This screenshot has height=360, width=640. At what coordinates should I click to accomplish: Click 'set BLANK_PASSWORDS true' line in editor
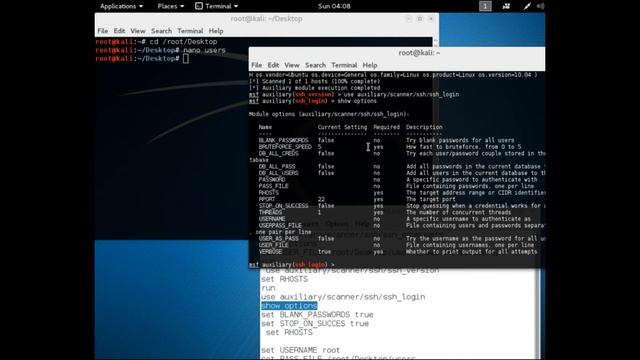[317, 315]
